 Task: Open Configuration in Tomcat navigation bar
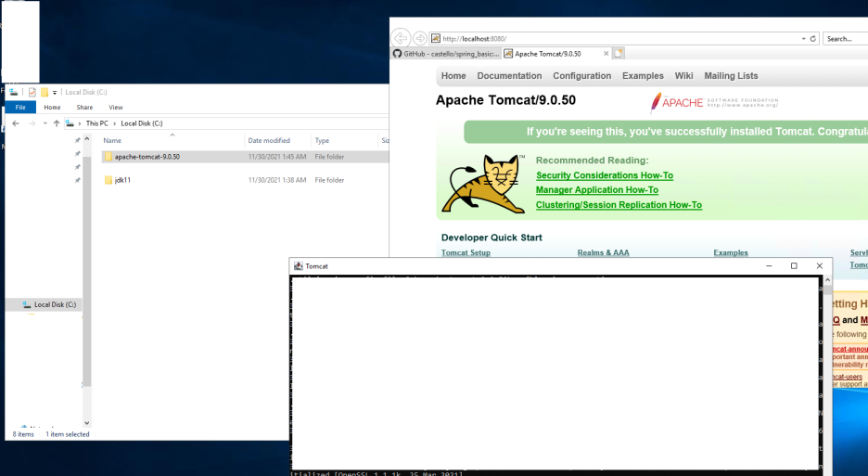(x=581, y=76)
